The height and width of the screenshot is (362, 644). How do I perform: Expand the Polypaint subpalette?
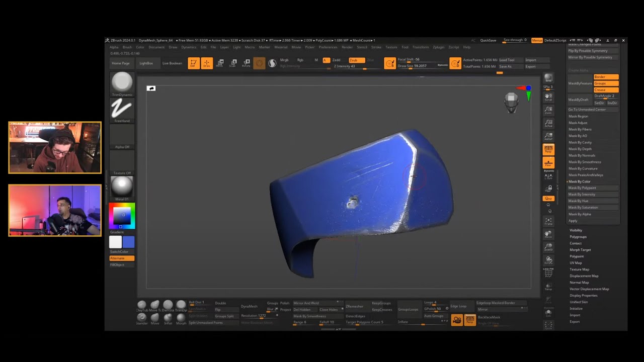coord(577,256)
